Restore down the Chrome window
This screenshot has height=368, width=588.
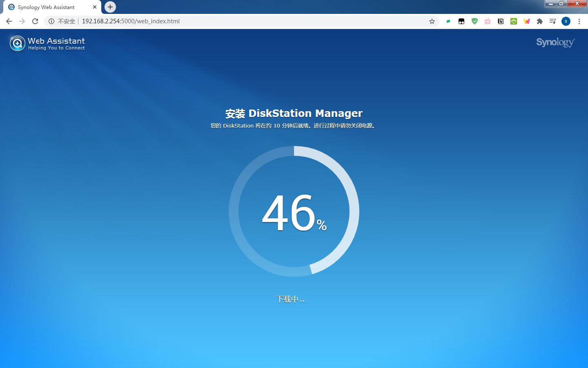click(x=562, y=4)
